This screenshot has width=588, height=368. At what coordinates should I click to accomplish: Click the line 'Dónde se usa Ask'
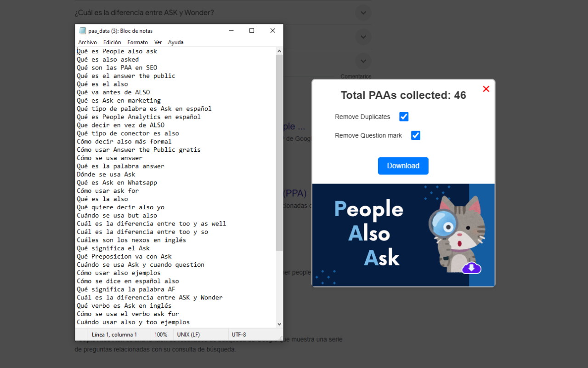point(106,174)
